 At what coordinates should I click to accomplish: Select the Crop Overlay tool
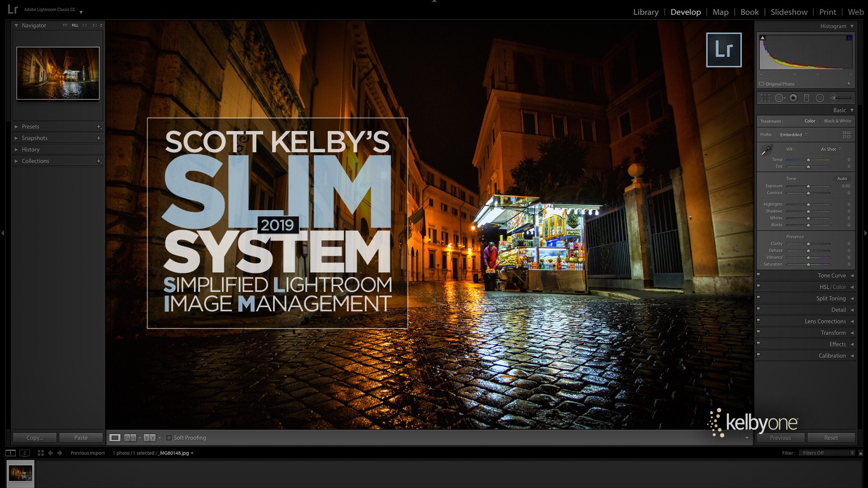click(x=765, y=98)
